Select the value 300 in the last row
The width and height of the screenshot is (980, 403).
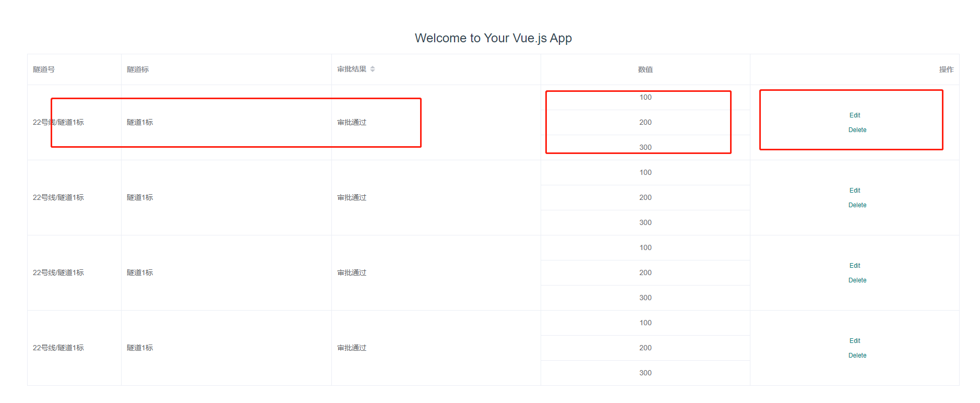coord(645,372)
